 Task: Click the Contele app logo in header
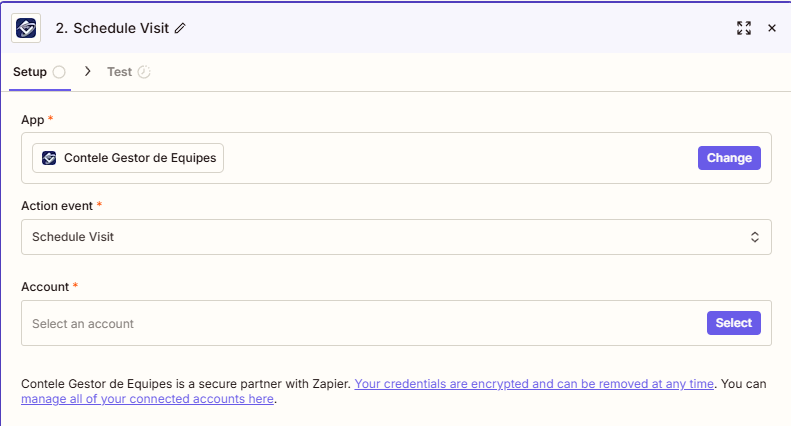coord(26,28)
